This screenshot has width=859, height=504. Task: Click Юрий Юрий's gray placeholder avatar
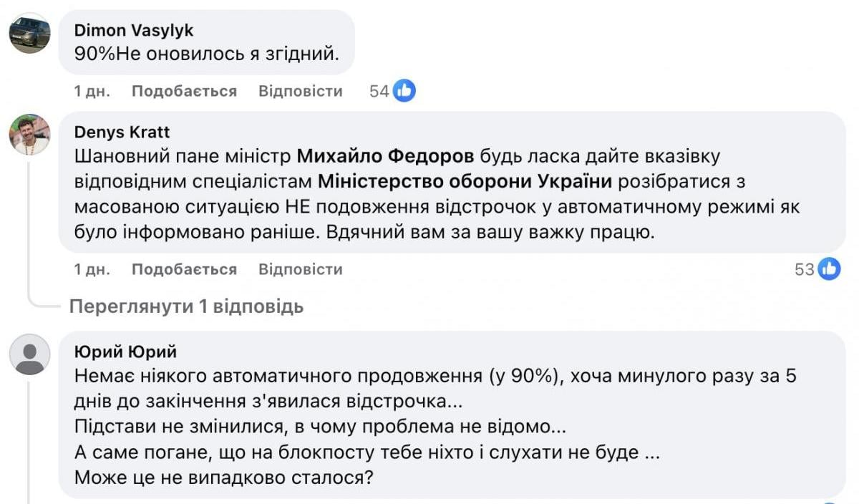(30, 354)
